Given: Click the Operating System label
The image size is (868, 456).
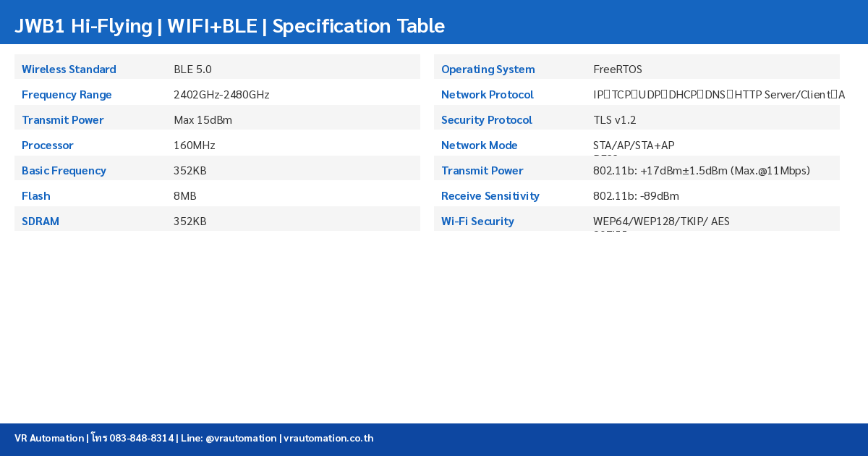Looking at the screenshot, I should pyautogui.click(x=488, y=69).
